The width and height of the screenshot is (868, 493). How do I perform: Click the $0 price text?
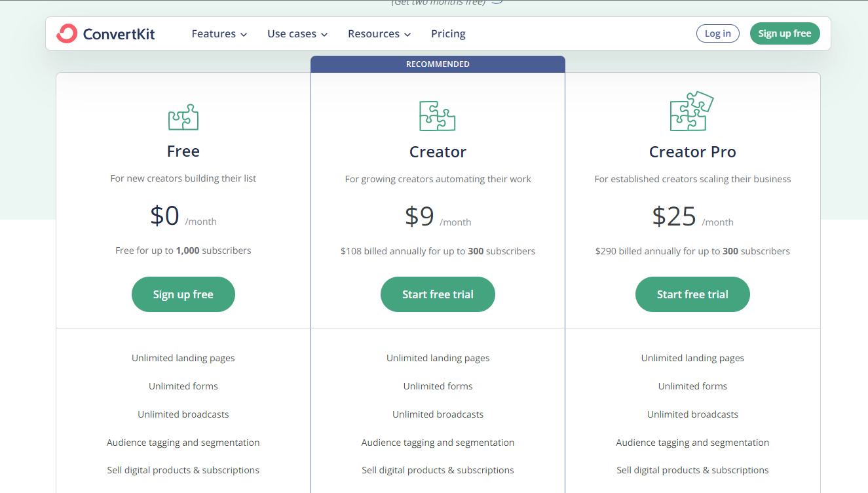pos(164,216)
